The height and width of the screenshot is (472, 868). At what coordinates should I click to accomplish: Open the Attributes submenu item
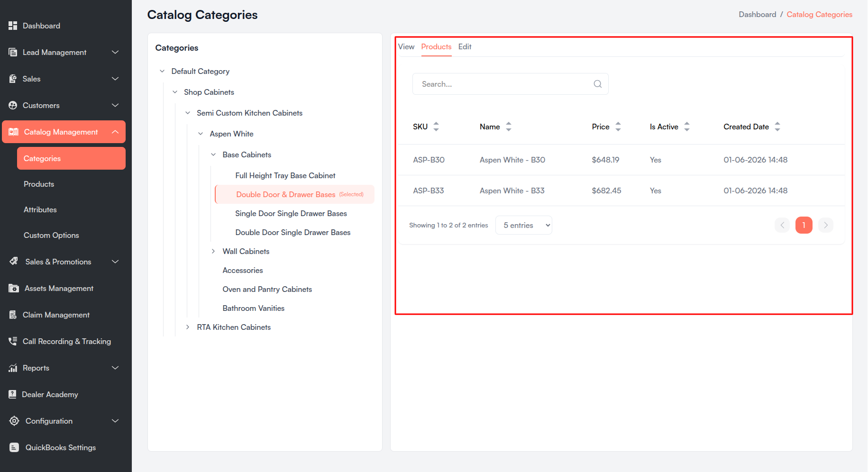[x=40, y=209]
